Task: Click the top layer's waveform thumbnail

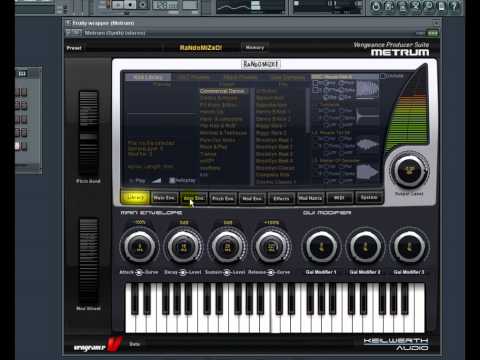Action: coord(367,89)
